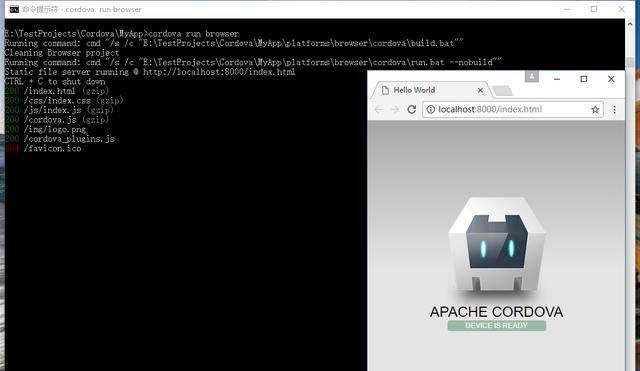640x371 pixels.
Task: Close the Hello World tab
Action: [480, 90]
